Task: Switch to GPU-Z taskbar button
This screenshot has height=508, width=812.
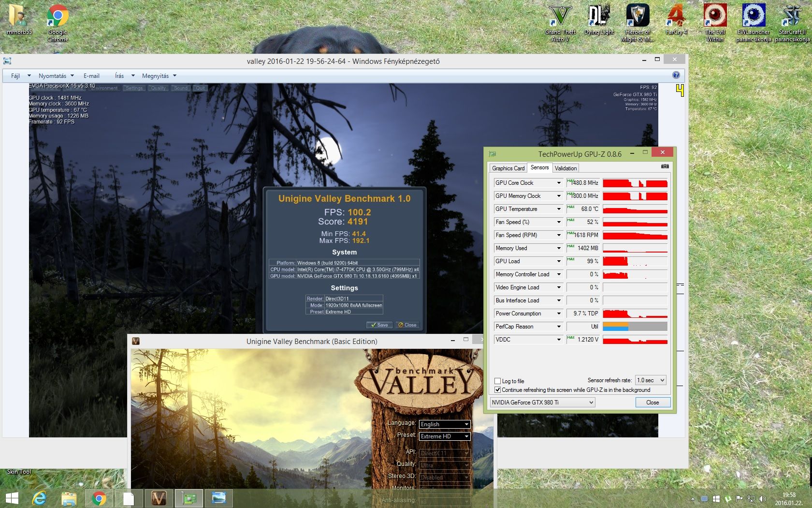Action: 189,498
